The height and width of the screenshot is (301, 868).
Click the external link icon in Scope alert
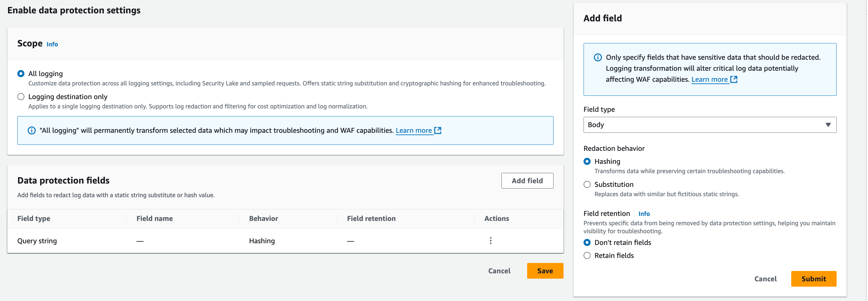[x=438, y=130]
